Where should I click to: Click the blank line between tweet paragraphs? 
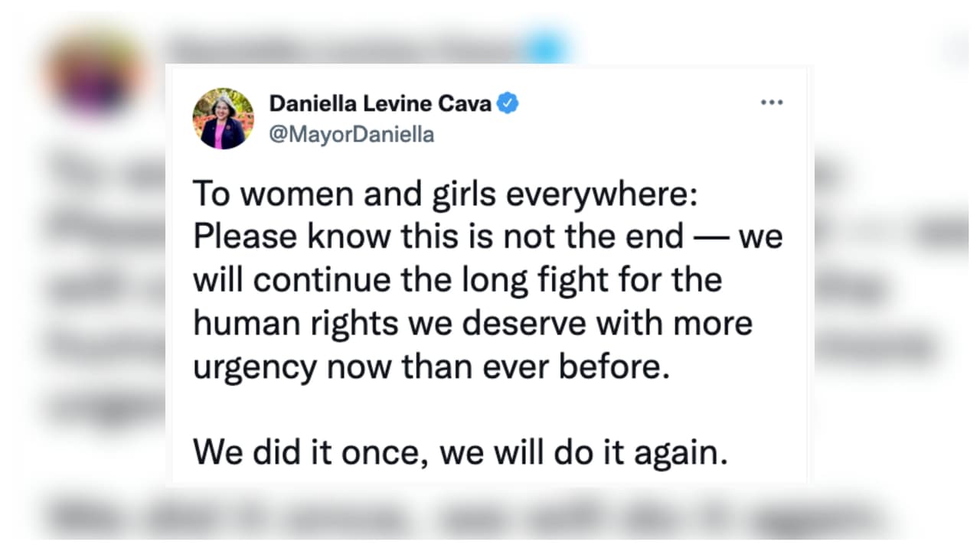(x=459, y=409)
